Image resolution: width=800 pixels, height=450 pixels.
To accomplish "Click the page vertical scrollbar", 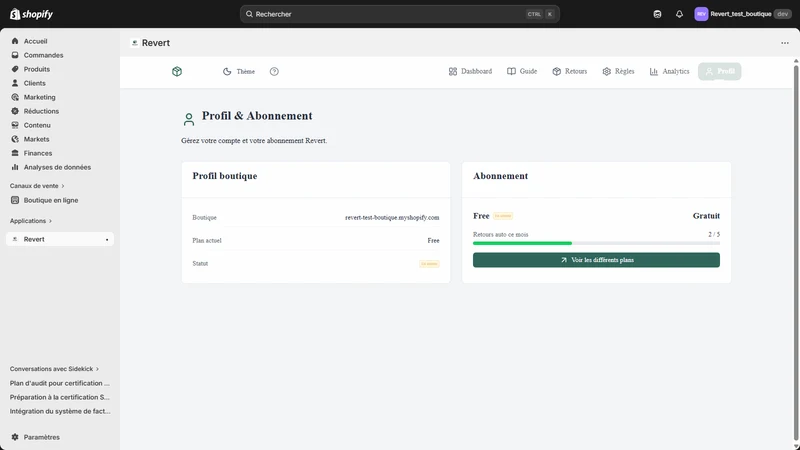I will tap(796, 253).
